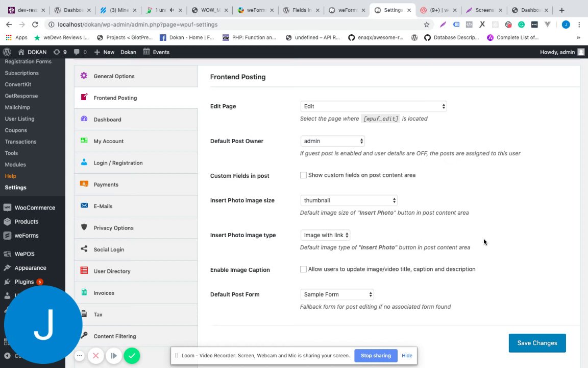
Task: Click the Loom pause recording button
Action: click(x=114, y=356)
